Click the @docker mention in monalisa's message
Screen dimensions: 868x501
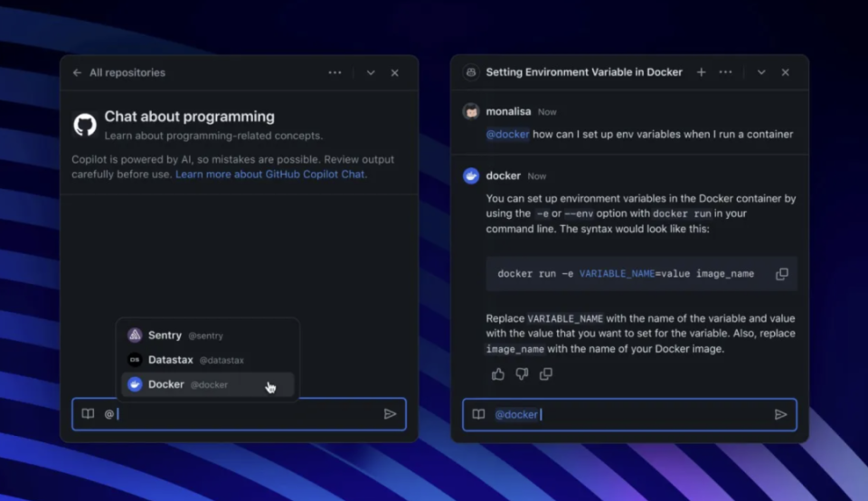click(507, 134)
